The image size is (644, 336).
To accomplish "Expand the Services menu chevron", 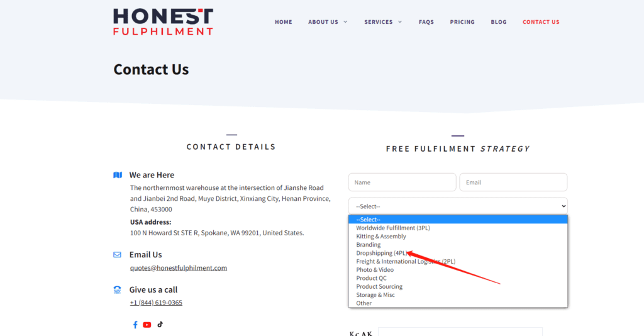I will (399, 22).
